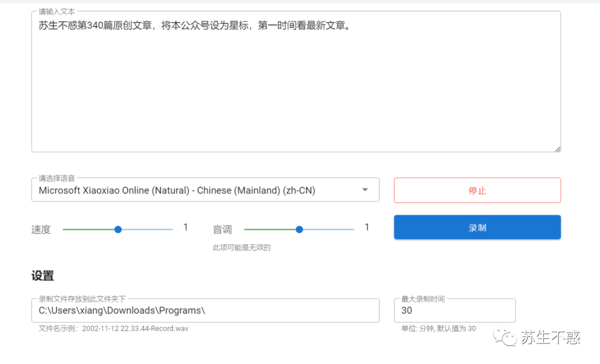Screen dimensions: 600x364
Task: Click the text 单位: 分钟, 默认值为 30
Action: coord(438,328)
